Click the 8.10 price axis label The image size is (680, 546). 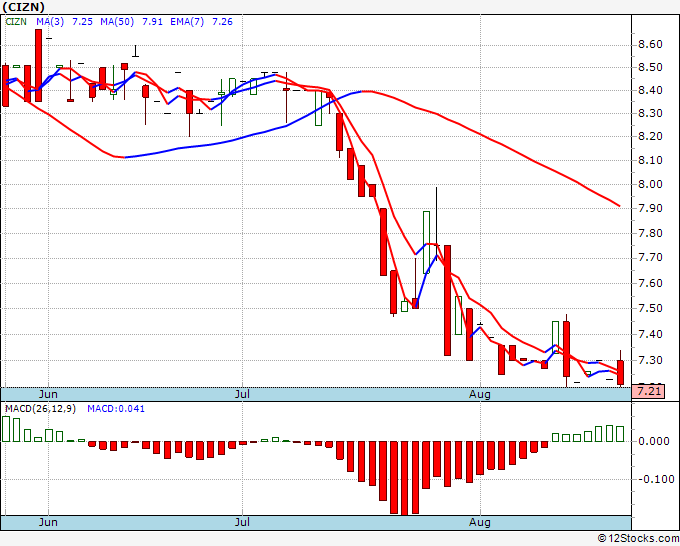[x=650, y=160]
